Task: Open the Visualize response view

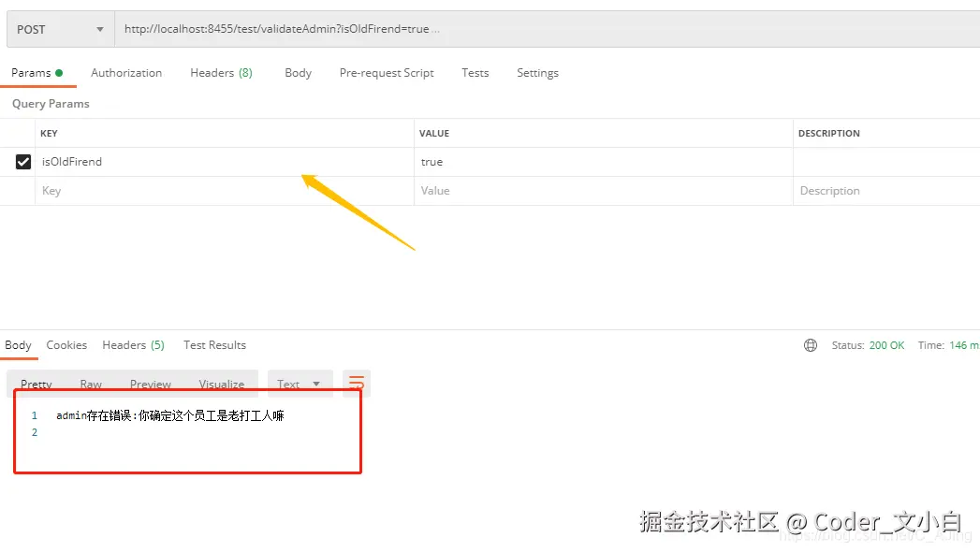Action: pos(221,383)
